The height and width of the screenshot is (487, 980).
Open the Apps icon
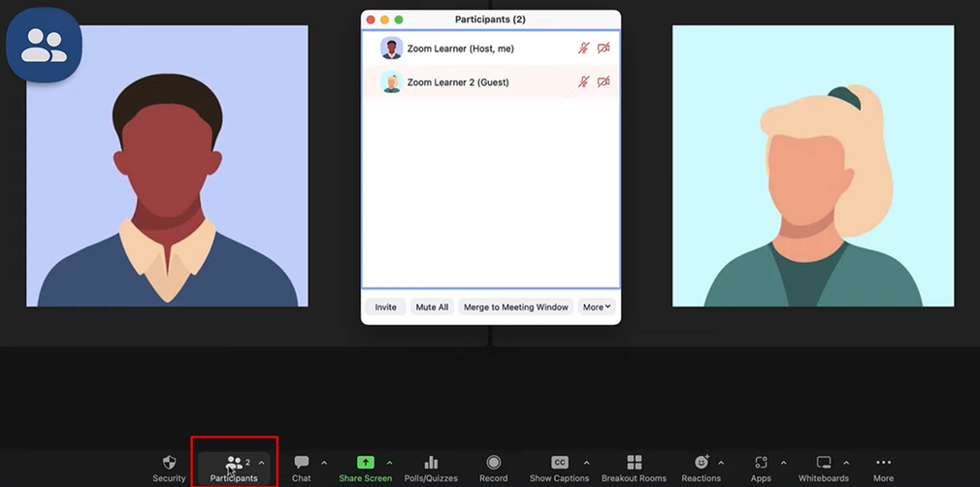click(x=761, y=464)
